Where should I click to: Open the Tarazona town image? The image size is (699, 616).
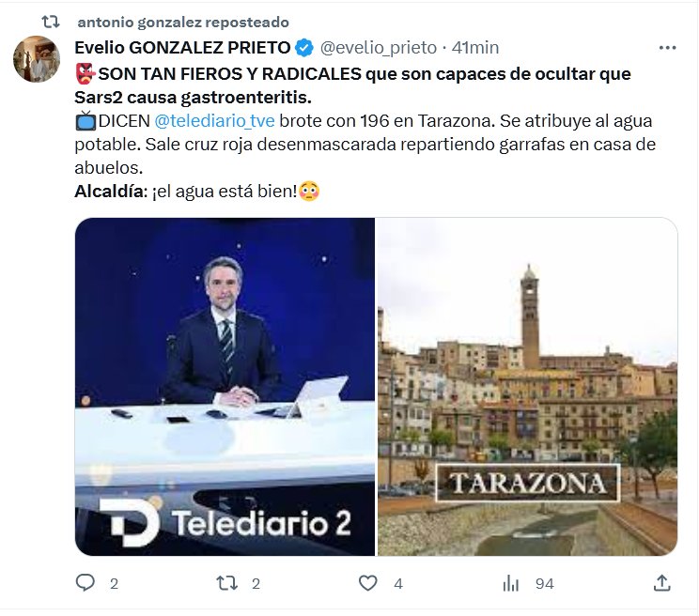[528, 387]
